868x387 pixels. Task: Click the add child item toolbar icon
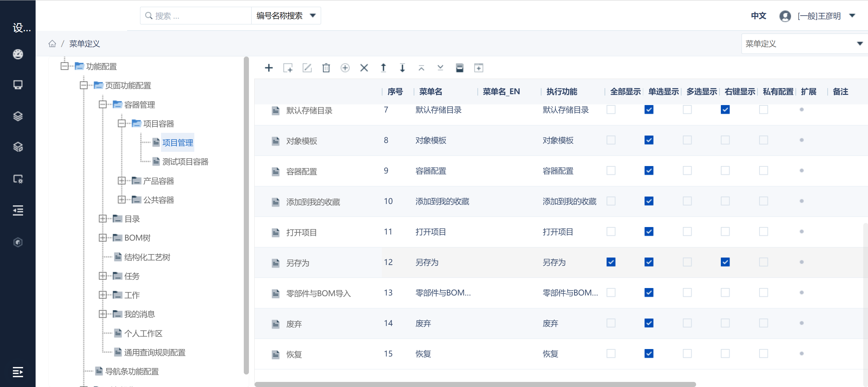288,68
